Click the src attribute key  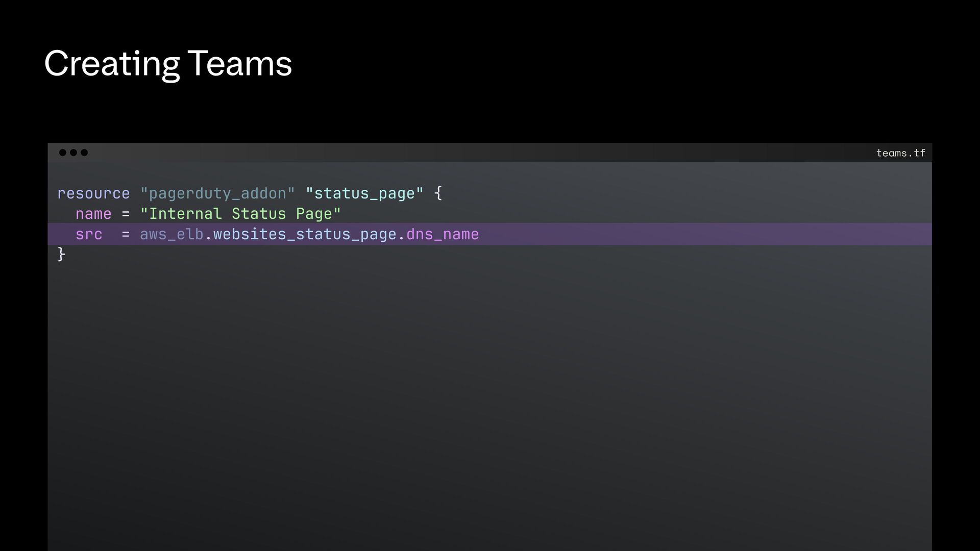tap(89, 234)
